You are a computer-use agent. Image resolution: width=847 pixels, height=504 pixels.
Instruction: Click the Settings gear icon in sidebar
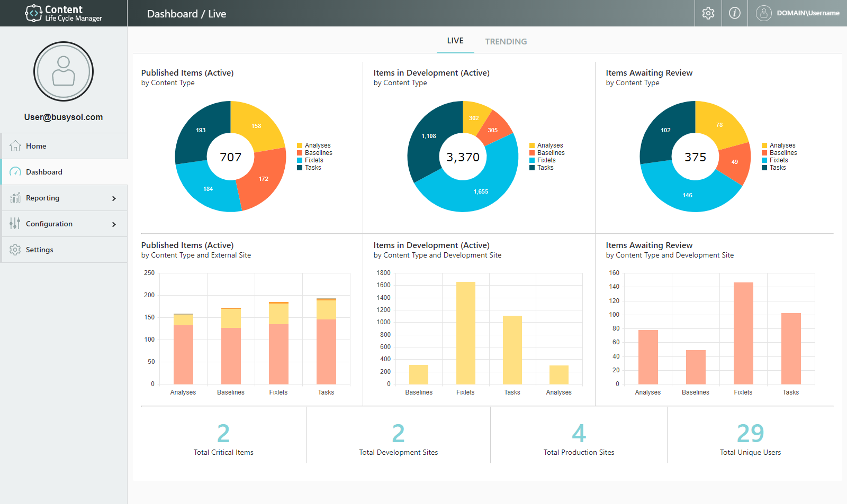pos(15,250)
